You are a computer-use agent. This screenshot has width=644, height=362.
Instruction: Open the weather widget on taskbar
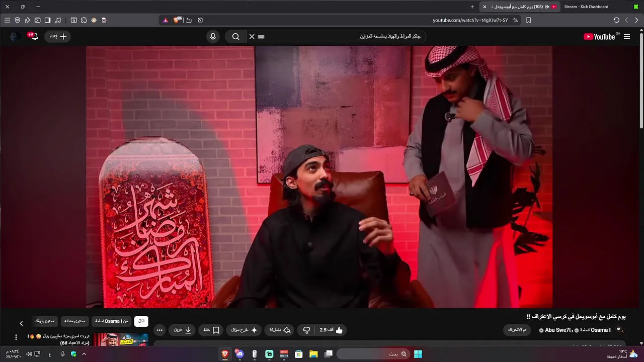[x=622, y=354]
